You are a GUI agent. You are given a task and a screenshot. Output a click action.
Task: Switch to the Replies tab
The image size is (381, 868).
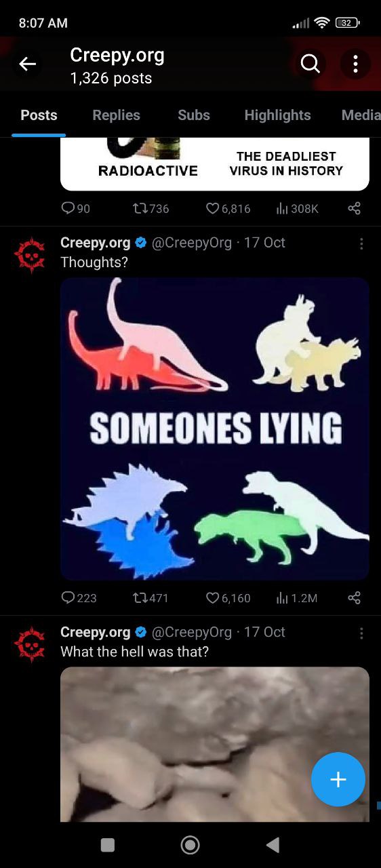(x=116, y=115)
